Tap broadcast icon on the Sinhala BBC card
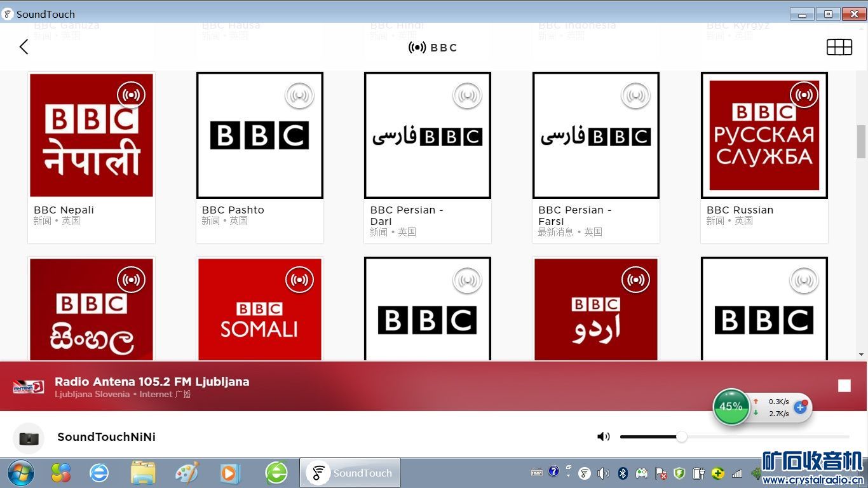The image size is (868, 488). pos(132,280)
